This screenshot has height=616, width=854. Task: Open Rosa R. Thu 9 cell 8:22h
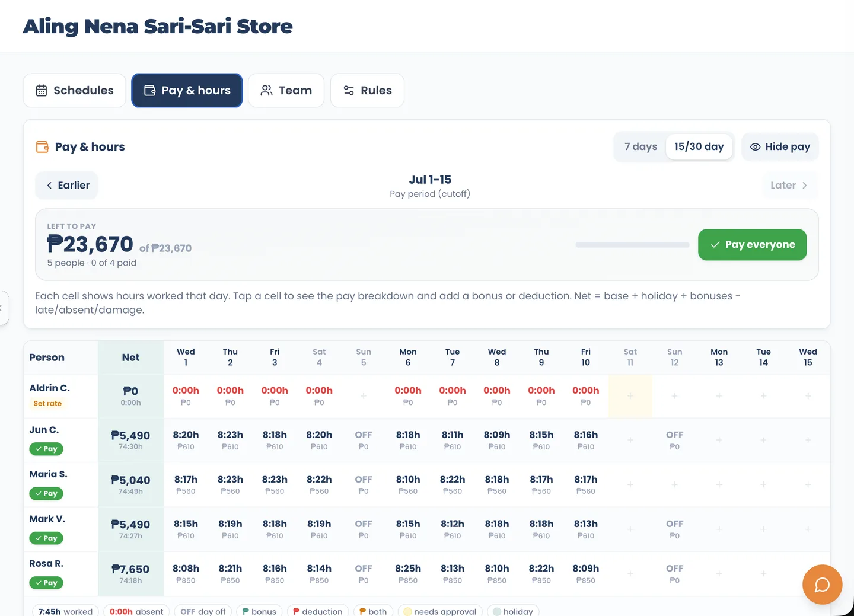(x=541, y=574)
